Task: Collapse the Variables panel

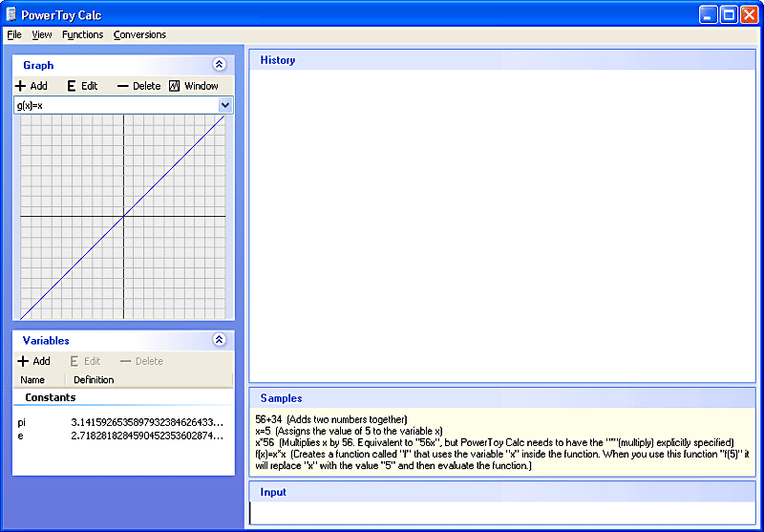Action: coord(219,340)
